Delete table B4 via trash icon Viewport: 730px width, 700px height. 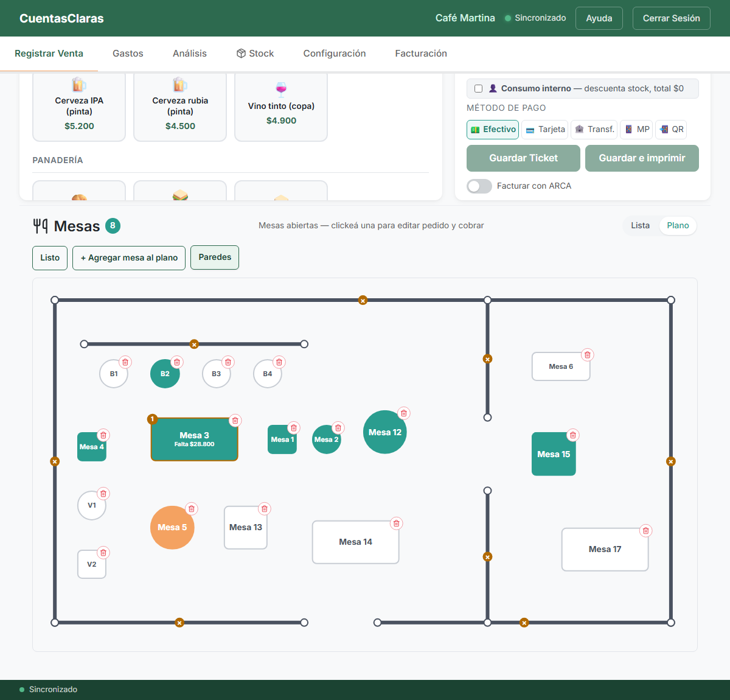279,362
